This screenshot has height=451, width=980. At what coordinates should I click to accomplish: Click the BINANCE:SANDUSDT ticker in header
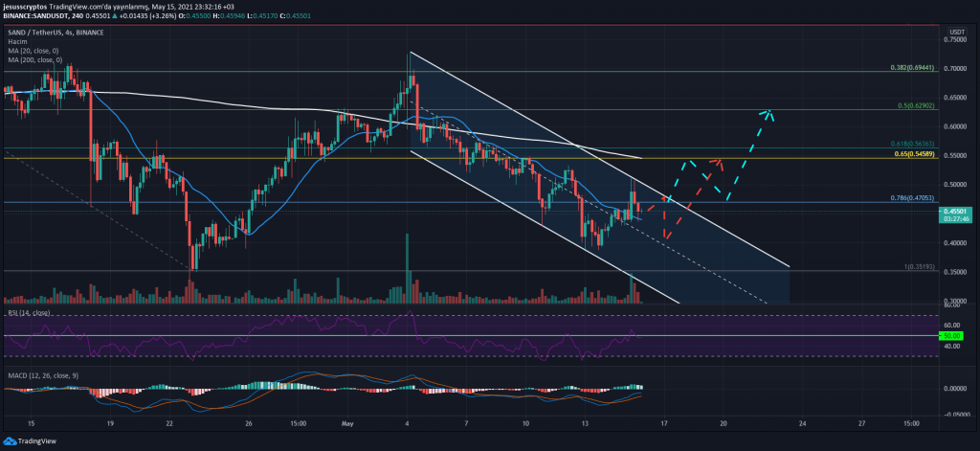click(x=44, y=14)
